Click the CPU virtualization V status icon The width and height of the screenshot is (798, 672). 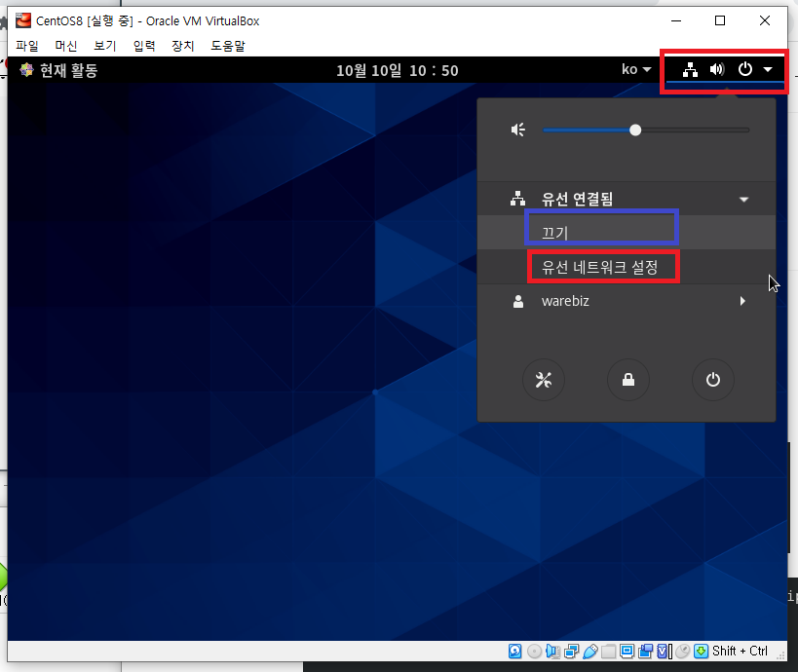click(x=665, y=652)
